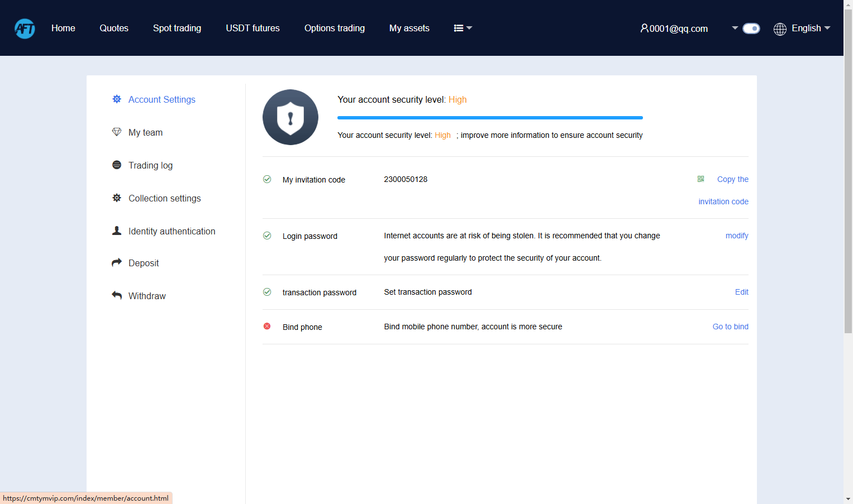Click the orange High security level label
Viewport: 853px width, 504px height.
[458, 99]
